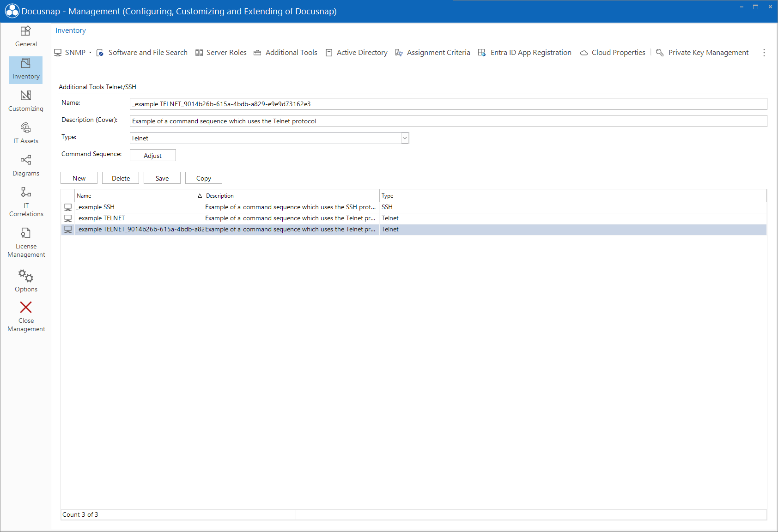The image size is (778, 532).
Task: Click into the Name input field
Action: point(449,104)
